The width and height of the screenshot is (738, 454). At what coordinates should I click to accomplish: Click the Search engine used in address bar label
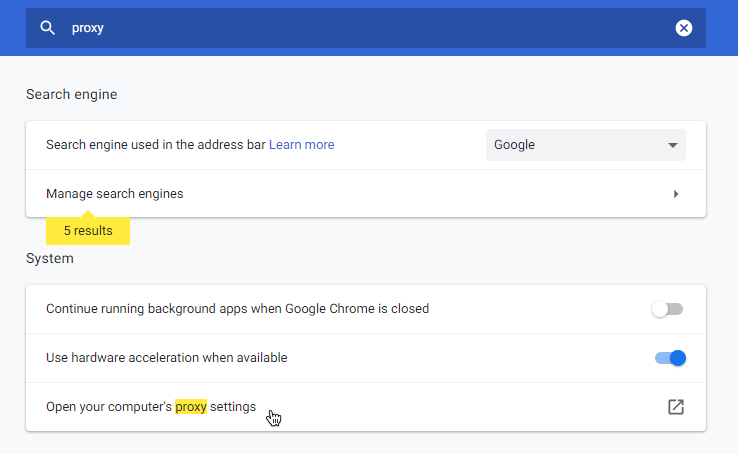coord(156,145)
